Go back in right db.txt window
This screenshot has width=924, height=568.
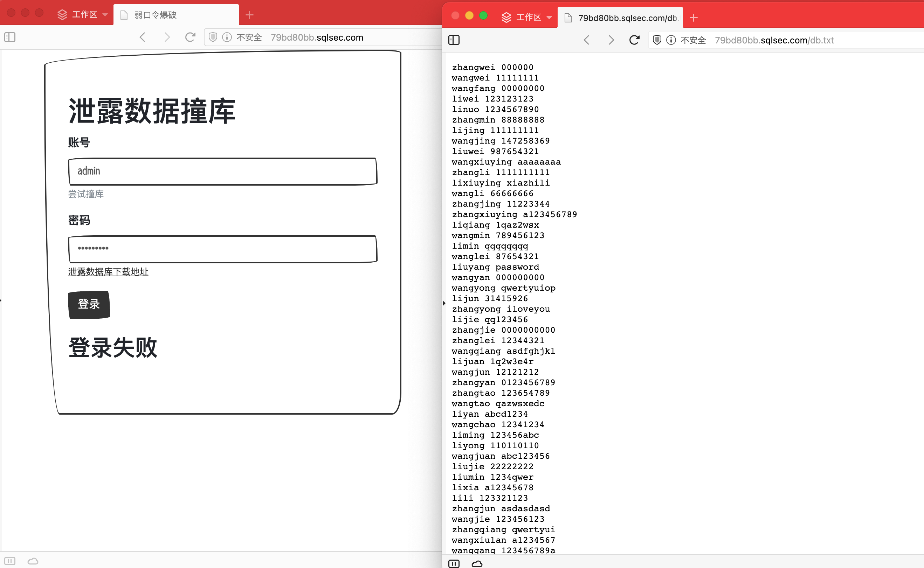point(587,40)
